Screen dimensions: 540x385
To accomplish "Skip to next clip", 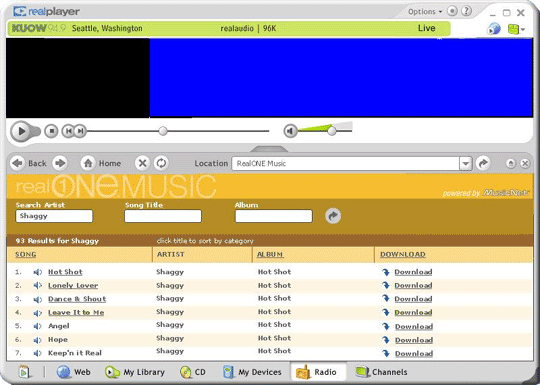I will (x=80, y=131).
